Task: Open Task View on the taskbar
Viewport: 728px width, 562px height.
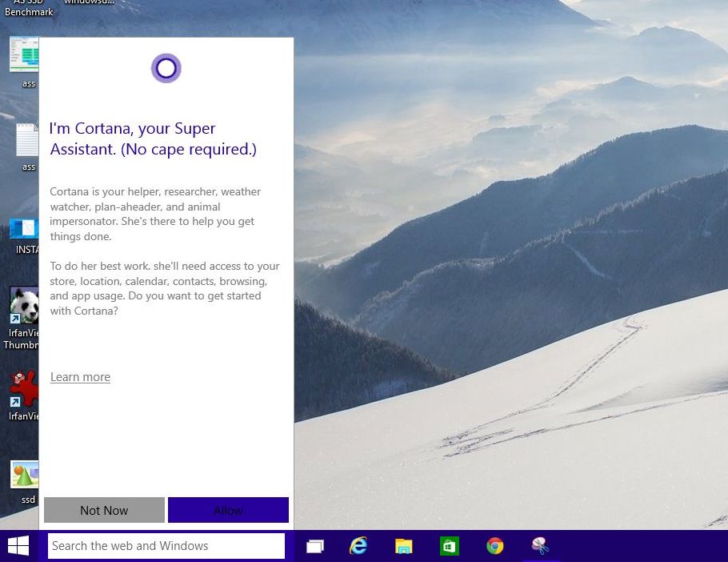Action: click(x=314, y=545)
